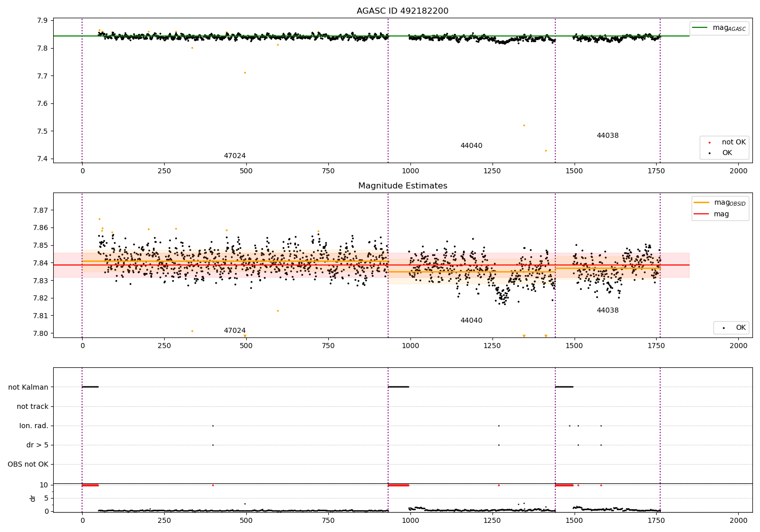Click the '44038' obsid label in top plot
Screen dimensions: 760x532
click(607, 136)
